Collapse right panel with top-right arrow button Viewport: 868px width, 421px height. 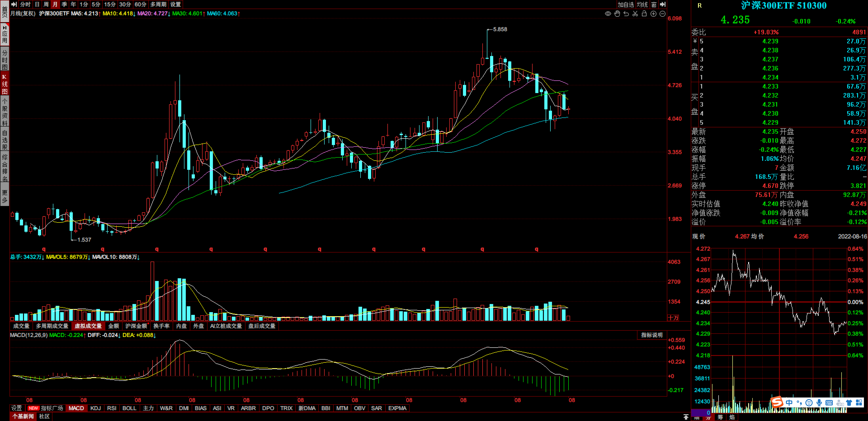tap(663, 4)
